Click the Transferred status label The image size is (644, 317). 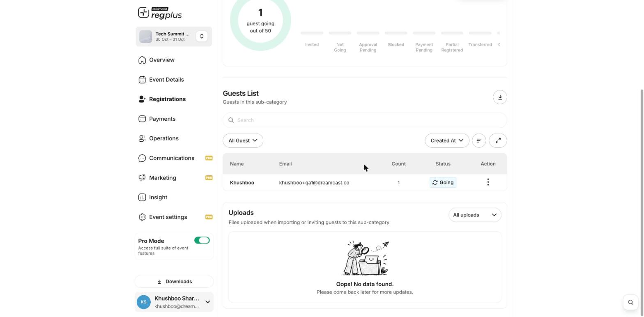tap(480, 45)
